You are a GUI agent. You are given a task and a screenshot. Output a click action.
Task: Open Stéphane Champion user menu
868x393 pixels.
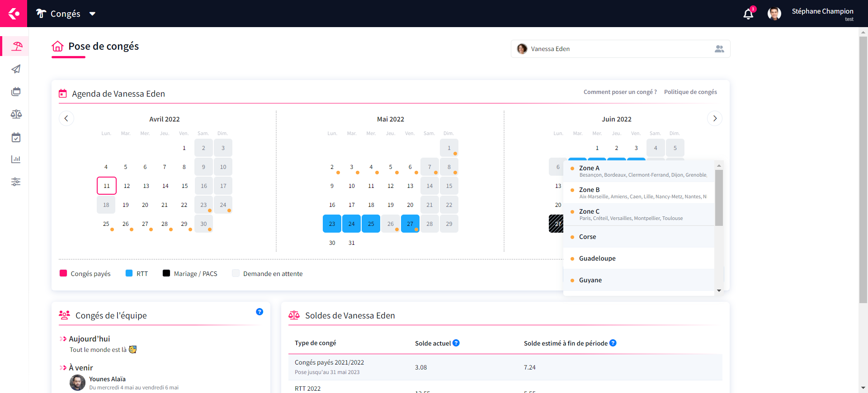point(822,14)
